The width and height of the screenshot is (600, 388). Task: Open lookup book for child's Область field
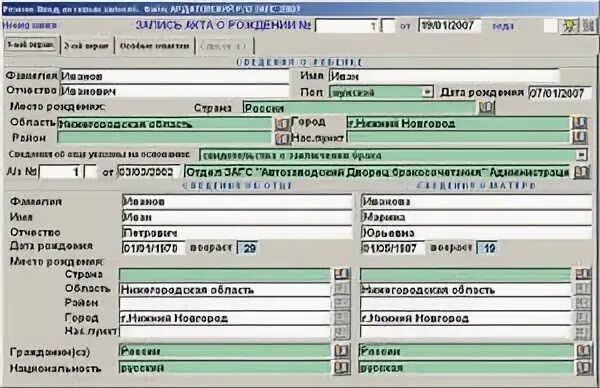coord(282,123)
